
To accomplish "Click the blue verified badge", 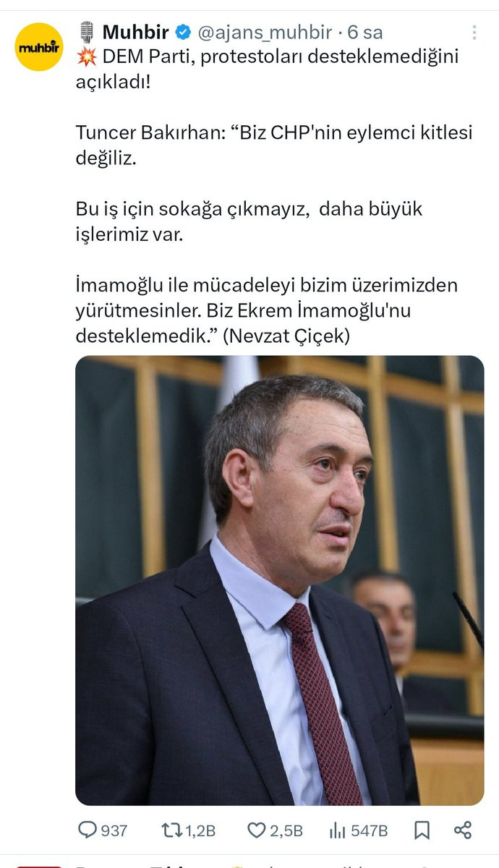I will 183,33.
